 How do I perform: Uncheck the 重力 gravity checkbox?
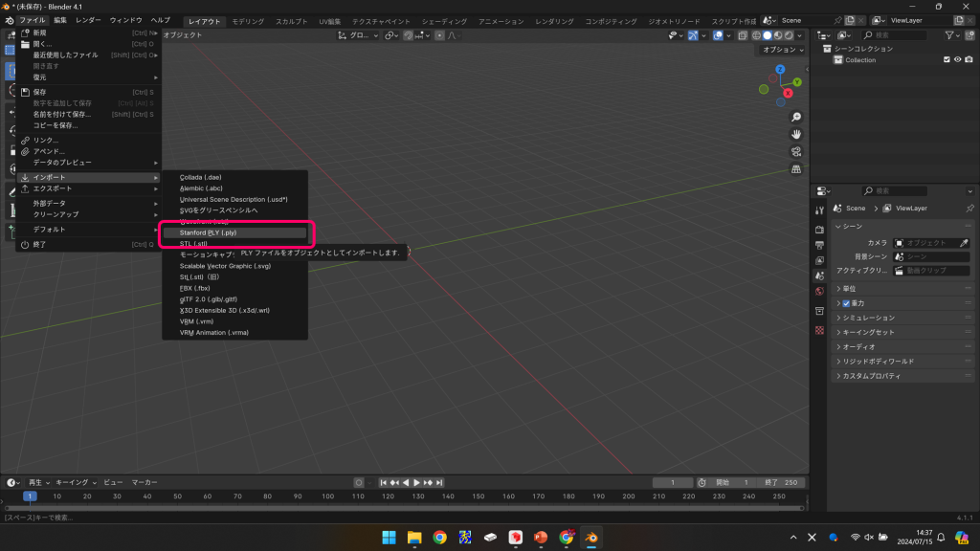pyautogui.click(x=846, y=303)
